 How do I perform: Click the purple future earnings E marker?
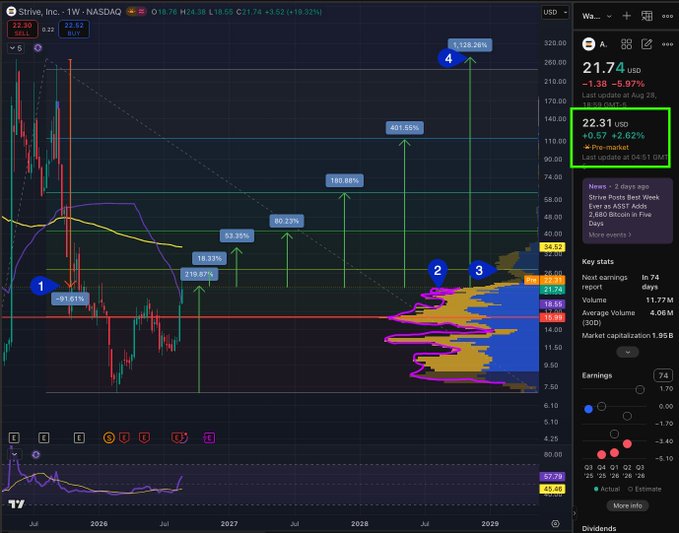209,438
